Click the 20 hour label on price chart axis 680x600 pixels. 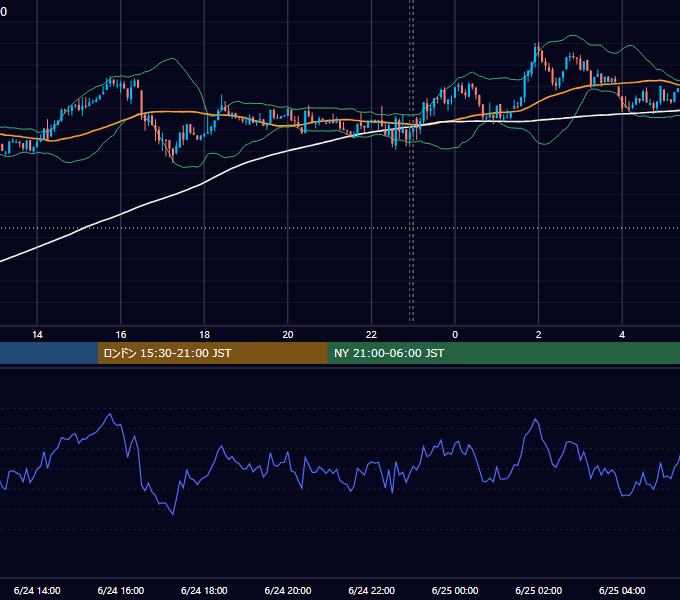[288, 335]
